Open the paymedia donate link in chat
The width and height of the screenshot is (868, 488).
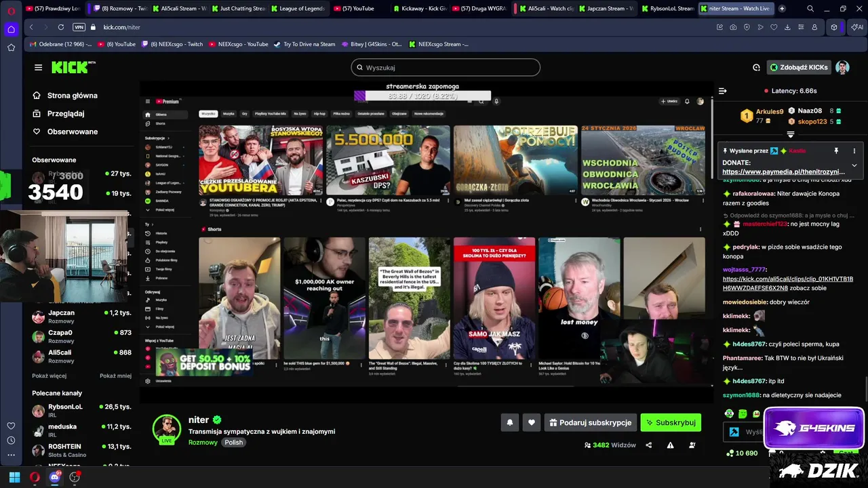783,172
